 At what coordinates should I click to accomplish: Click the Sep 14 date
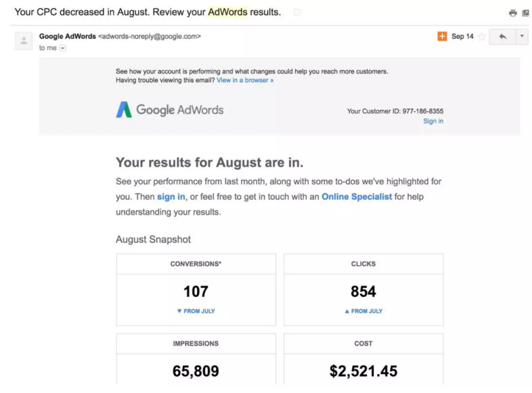tap(462, 36)
